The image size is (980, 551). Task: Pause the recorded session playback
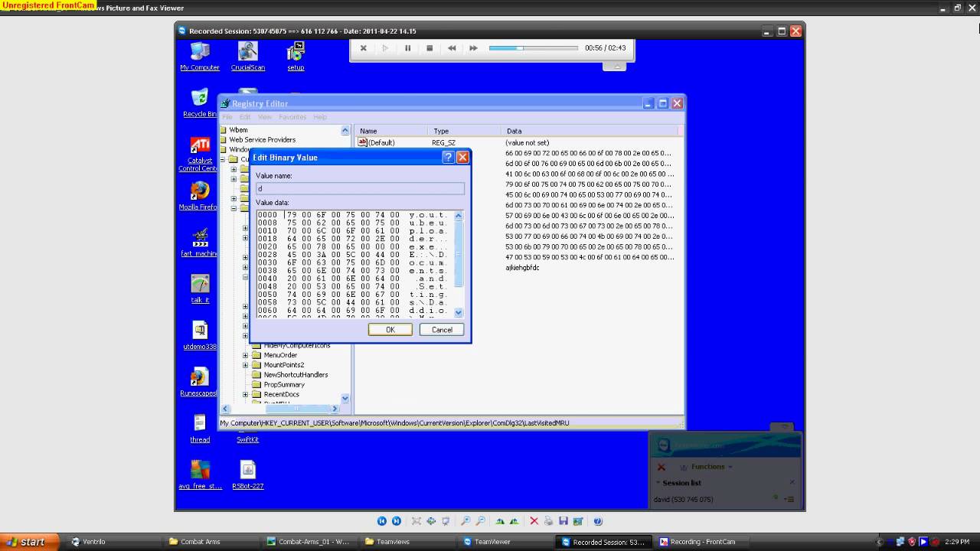coord(407,48)
